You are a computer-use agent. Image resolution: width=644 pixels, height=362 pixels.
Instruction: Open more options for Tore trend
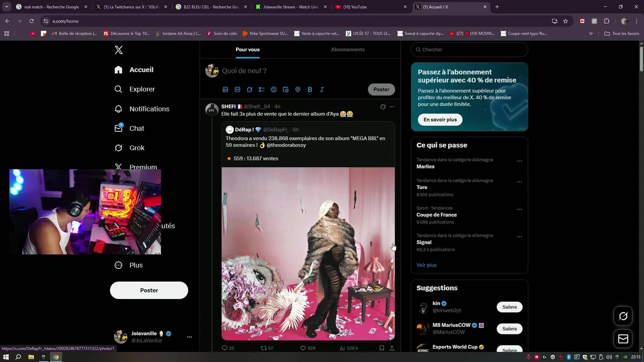519,182
